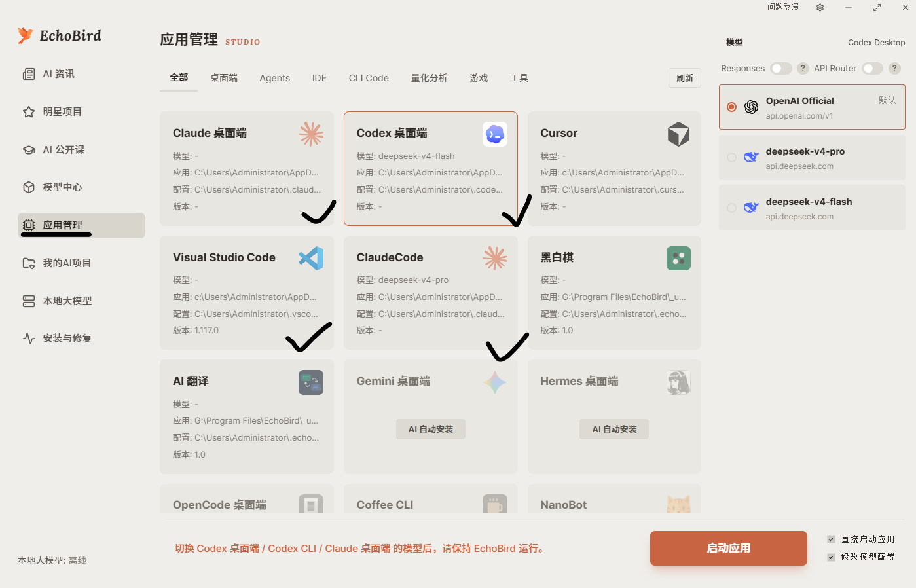Click help icon next to Responses toggle
The width and height of the screenshot is (916, 588).
point(803,68)
